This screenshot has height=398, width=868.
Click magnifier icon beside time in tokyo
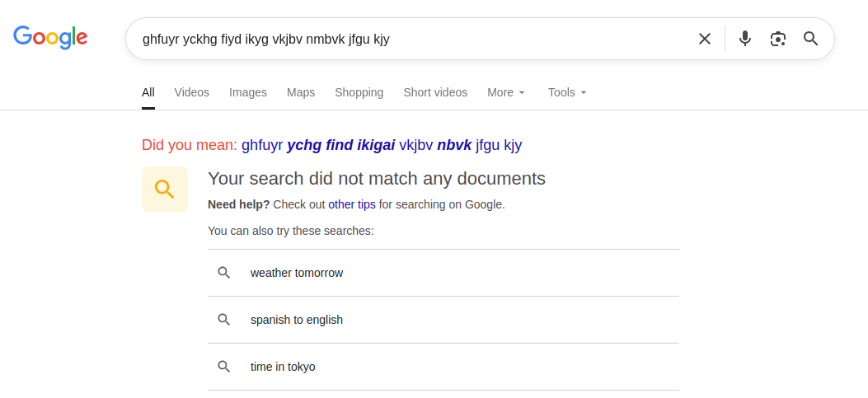(223, 367)
